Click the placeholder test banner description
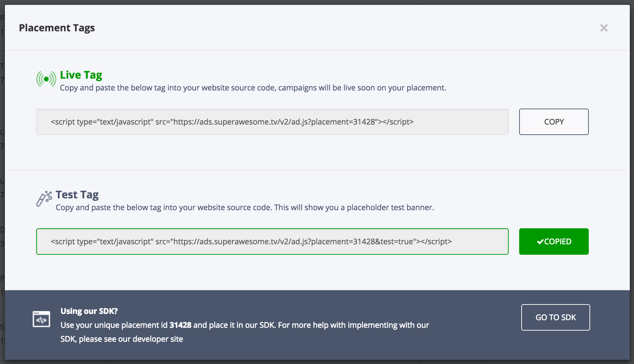This screenshot has height=364, width=634. coord(245,207)
